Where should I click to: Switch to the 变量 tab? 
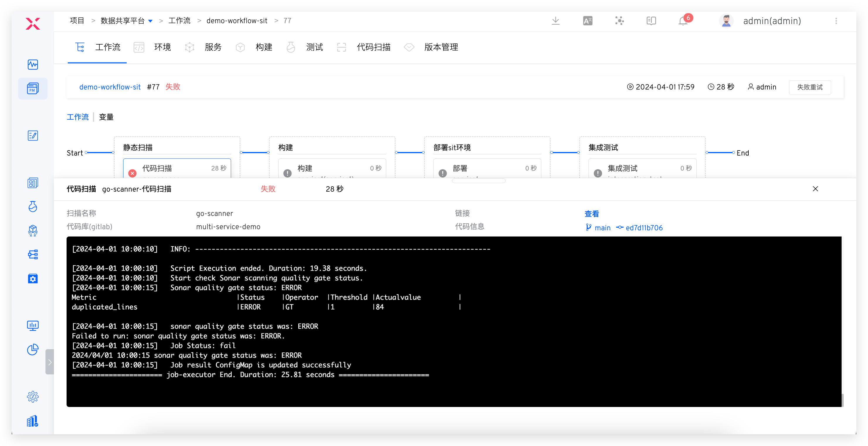(106, 117)
